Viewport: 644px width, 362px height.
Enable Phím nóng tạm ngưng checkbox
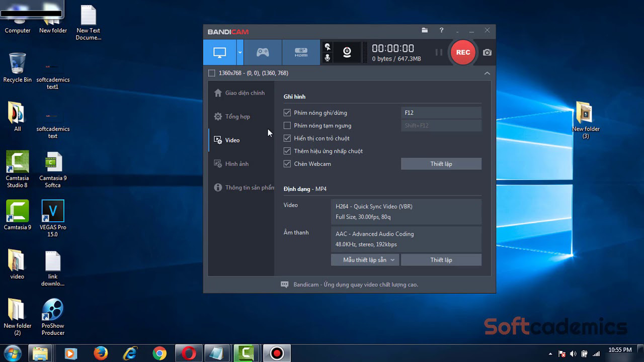pos(287,126)
